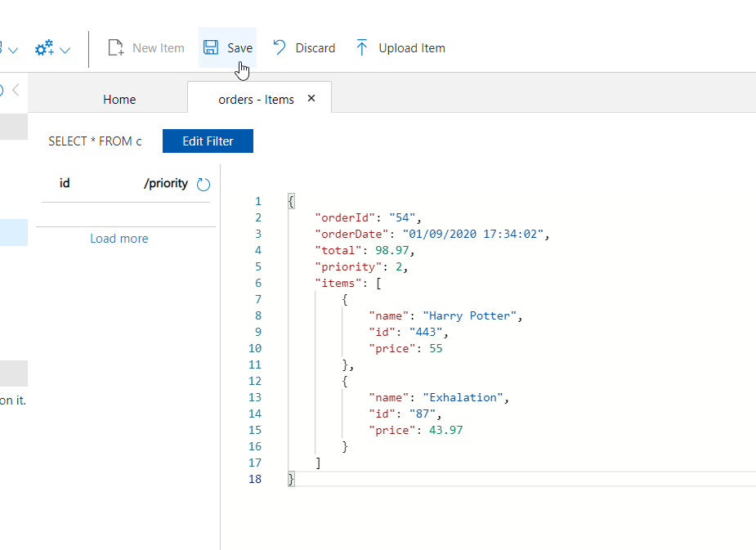Close the orders - Items tab
Viewport: 756px width, 550px height.
pos(311,98)
